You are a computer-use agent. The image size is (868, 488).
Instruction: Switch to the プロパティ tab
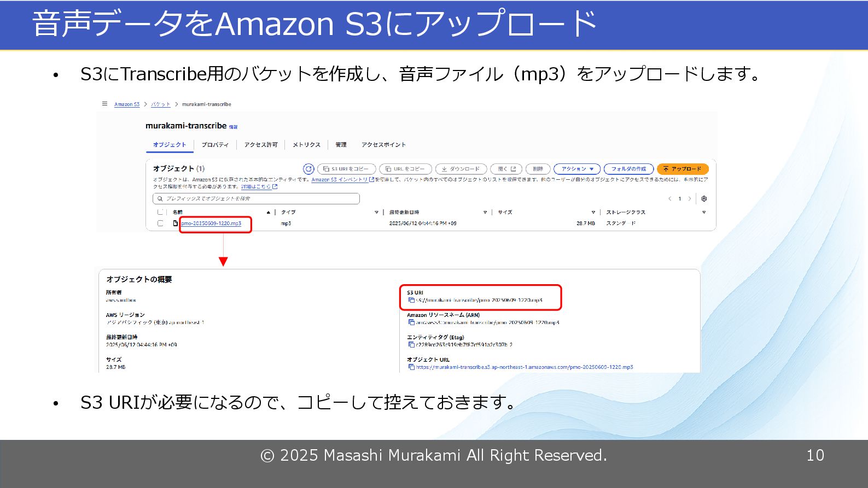215,145
